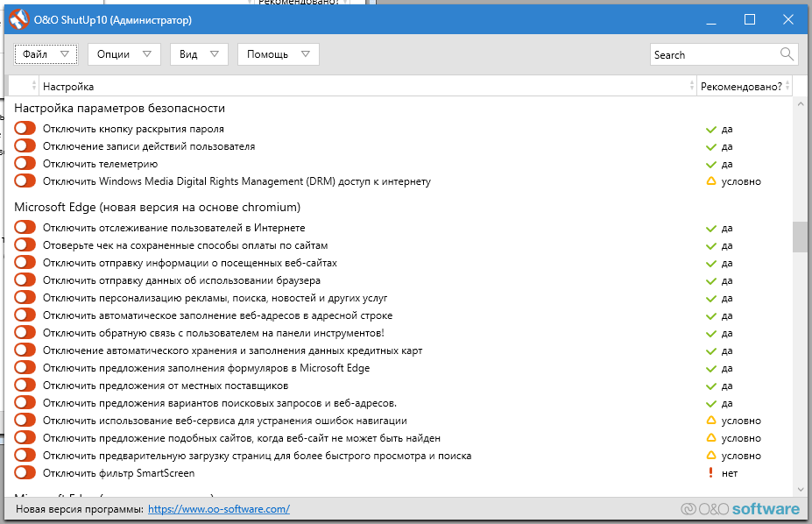Open the Файл dropdown menu
Viewport: 812px width, 524px height.
[46, 54]
